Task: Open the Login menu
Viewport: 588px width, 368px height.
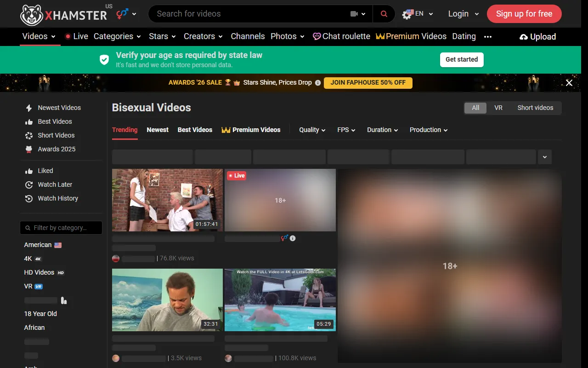Action: (x=464, y=14)
